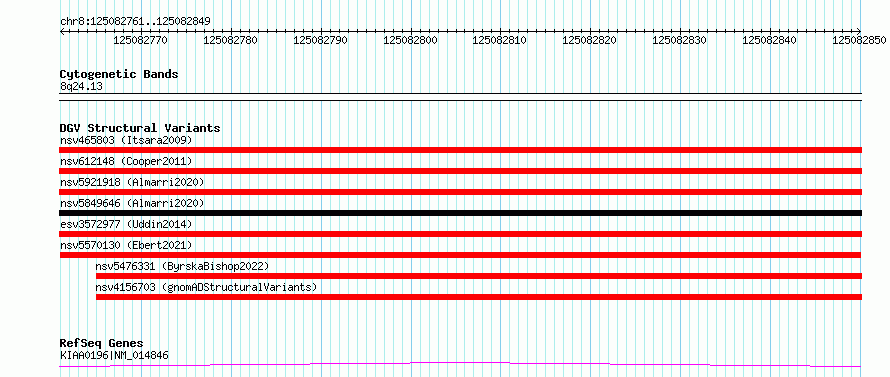Open variant label nsv5570130 (Ebert2021)
Screen dimensions: 890x377
pos(126,245)
